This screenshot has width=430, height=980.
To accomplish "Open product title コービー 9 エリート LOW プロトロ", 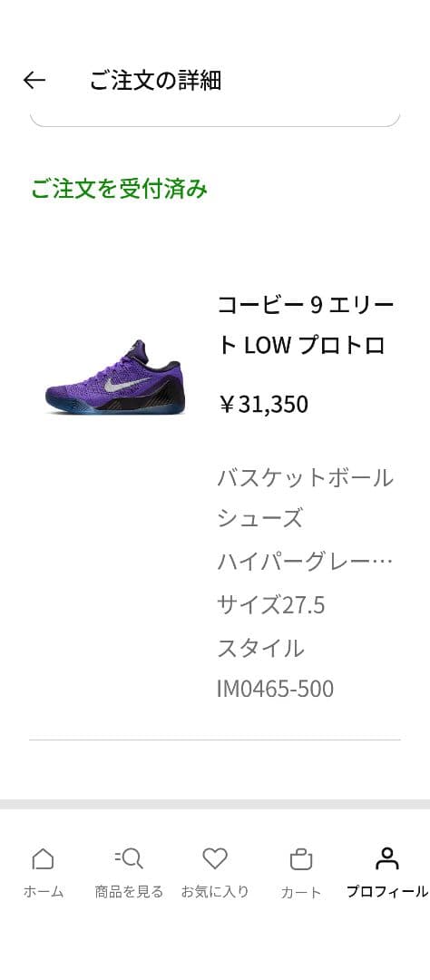I will coord(306,325).
